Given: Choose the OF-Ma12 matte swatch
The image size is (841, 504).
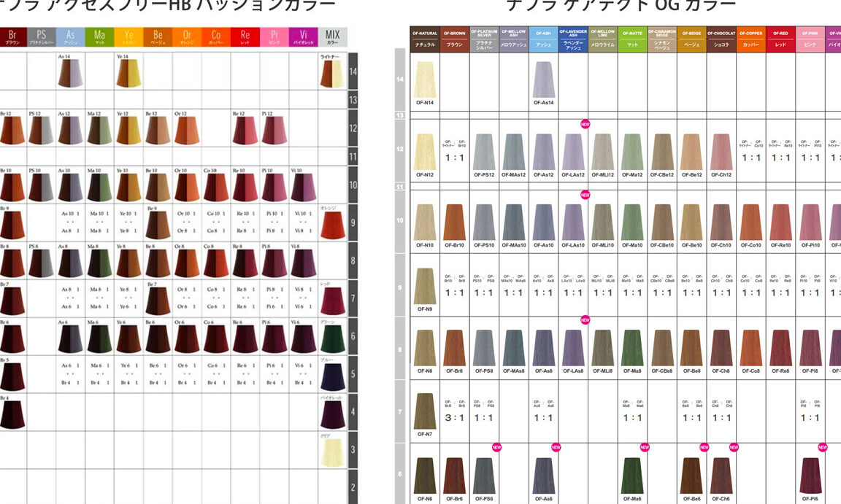Looking at the screenshot, I should coord(632,152).
